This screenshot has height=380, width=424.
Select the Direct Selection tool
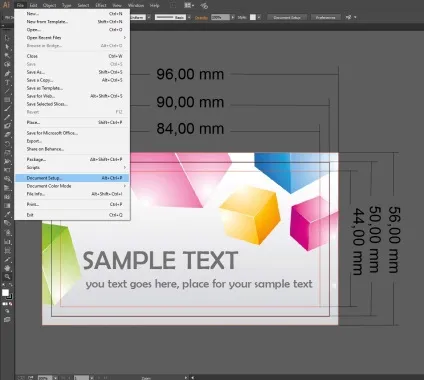tap(7, 47)
